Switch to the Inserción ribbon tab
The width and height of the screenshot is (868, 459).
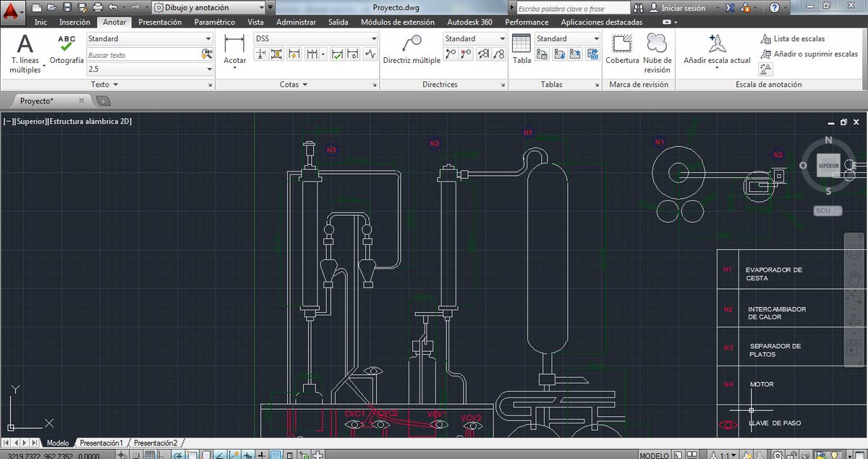point(75,22)
